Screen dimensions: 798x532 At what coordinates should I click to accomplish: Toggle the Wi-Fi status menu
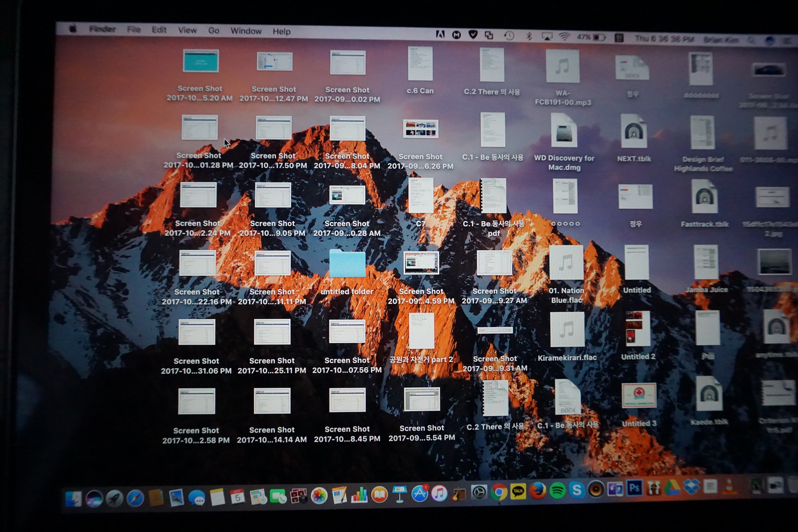(564, 37)
